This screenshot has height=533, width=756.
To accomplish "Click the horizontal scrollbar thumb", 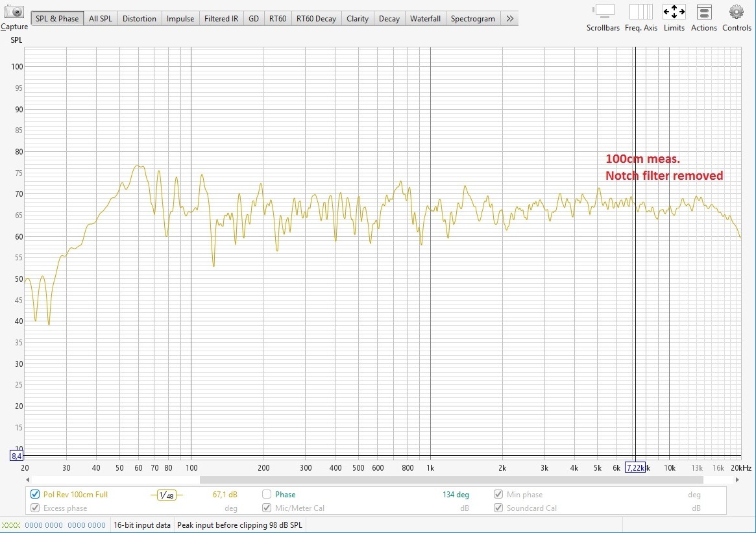I will (451, 480).
